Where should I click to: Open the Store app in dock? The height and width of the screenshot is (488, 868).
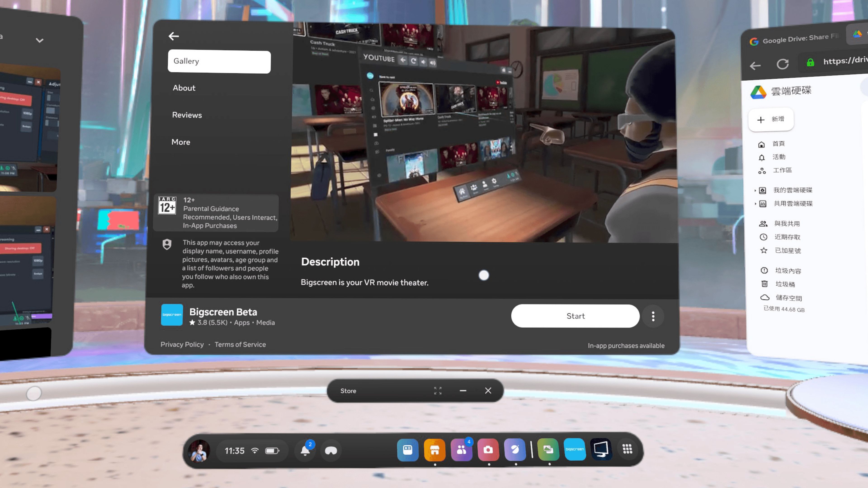tap(434, 450)
